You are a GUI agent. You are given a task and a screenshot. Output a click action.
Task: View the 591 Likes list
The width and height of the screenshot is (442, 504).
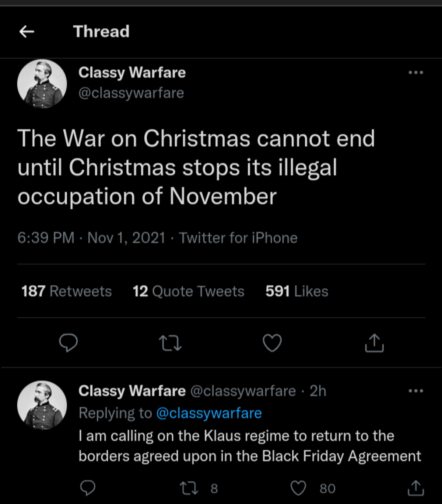[x=297, y=291]
